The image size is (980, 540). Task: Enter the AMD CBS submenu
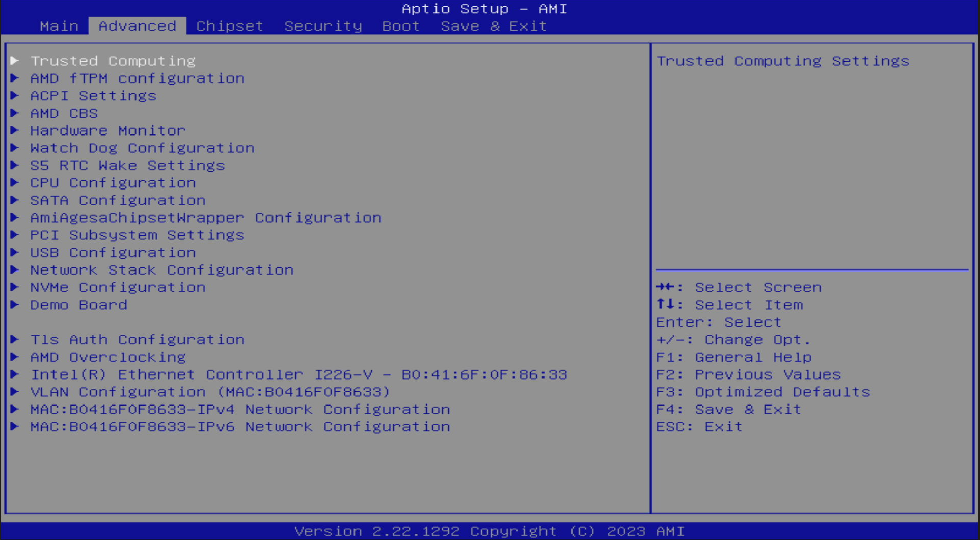(x=64, y=113)
